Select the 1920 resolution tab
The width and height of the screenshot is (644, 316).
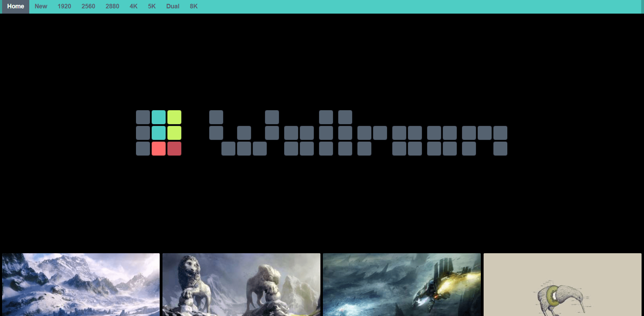(64, 6)
